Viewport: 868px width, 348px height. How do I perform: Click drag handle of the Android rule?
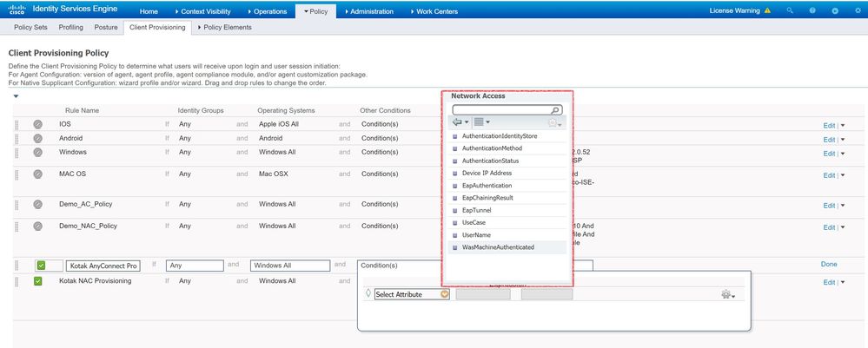coord(17,138)
